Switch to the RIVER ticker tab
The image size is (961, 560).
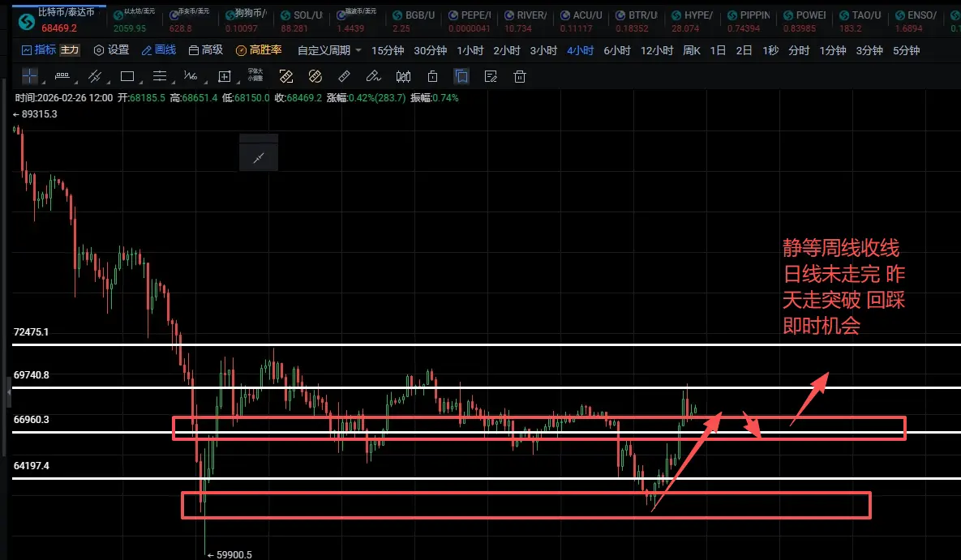point(526,19)
